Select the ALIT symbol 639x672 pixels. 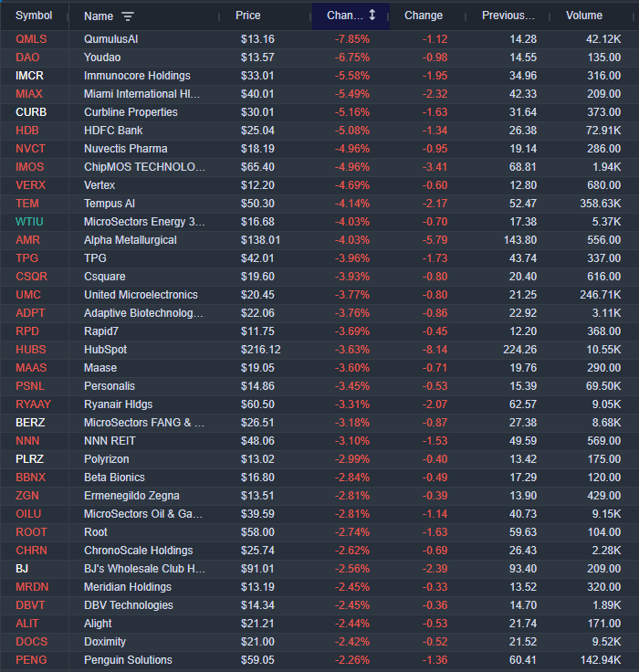pyautogui.click(x=27, y=623)
